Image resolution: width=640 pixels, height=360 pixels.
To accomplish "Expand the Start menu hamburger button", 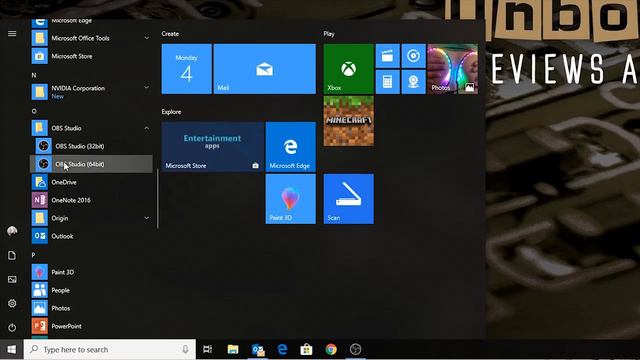I will [12, 33].
